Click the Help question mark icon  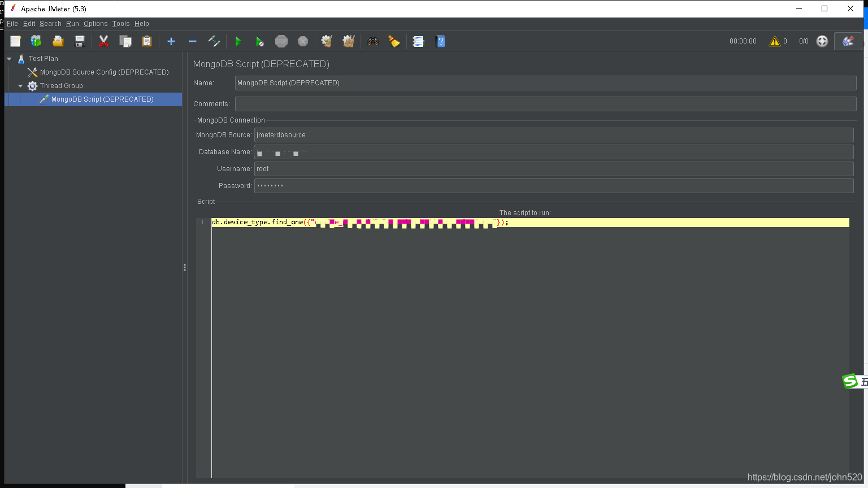pyautogui.click(x=440, y=41)
